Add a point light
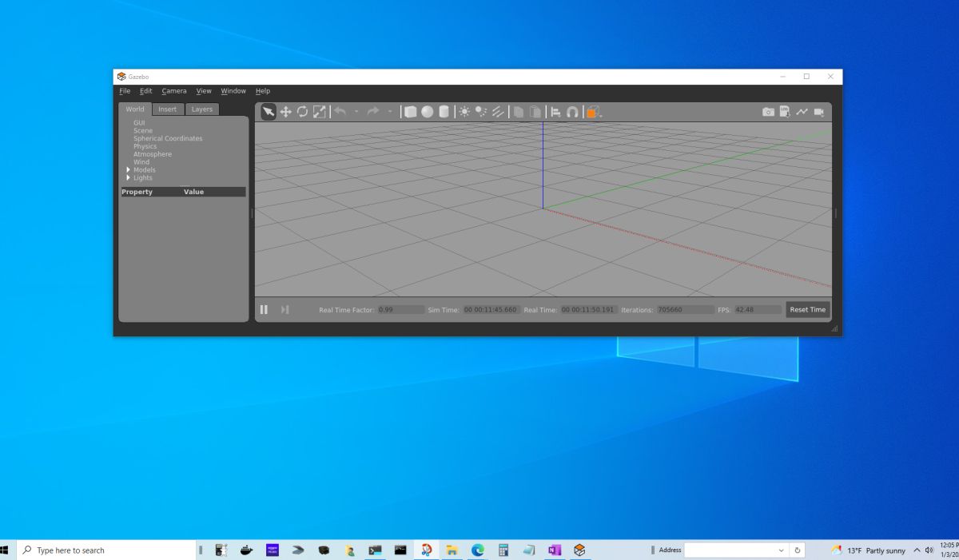This screenshot has width=959, height=560. 464,112
